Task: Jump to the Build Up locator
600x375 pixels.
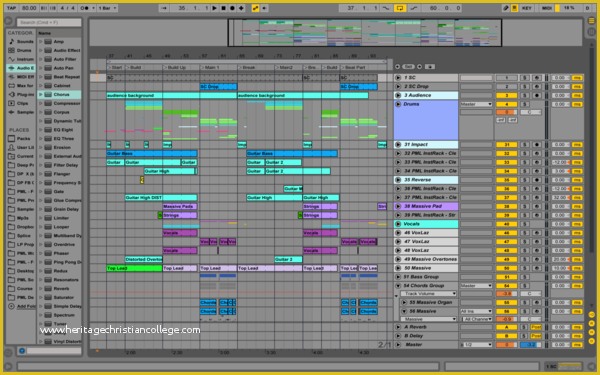Action: [176, 67]
